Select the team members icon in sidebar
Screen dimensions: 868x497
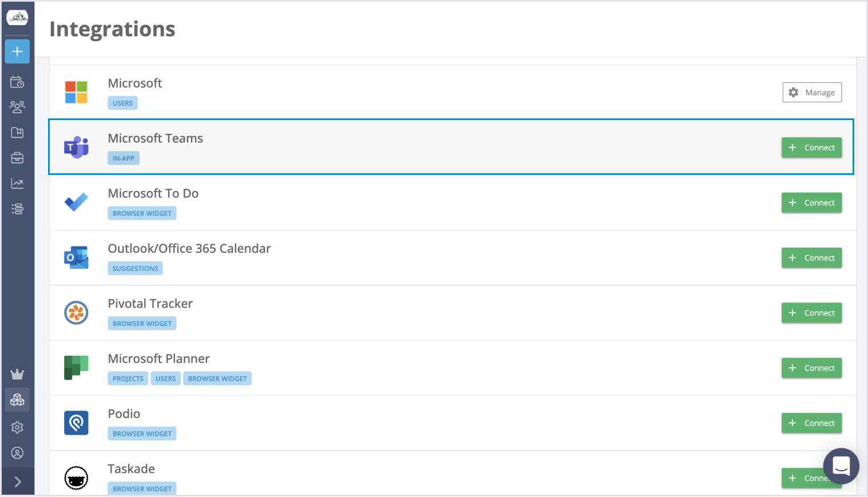click(17, 107)
